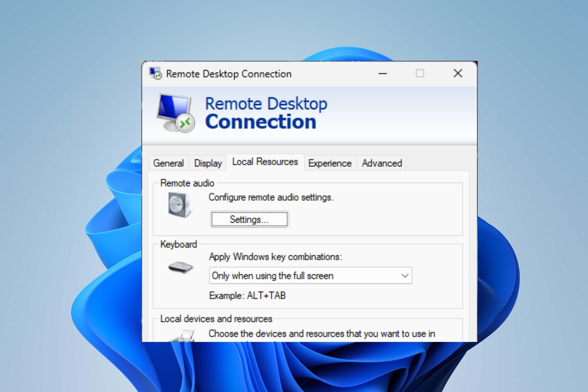The image size is (588, 392).
Task: Click the 'Choose the devices and resources' text
Action: (322, 334)
